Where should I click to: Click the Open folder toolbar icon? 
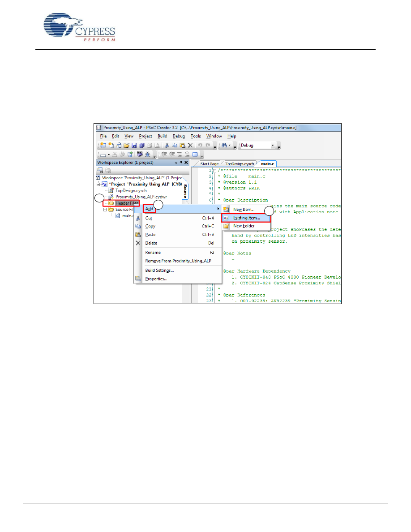point(127,146)
